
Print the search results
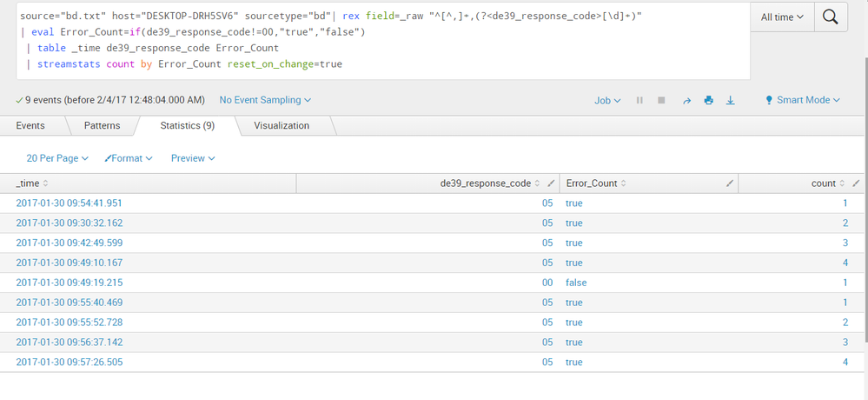[x=708, y=100]
